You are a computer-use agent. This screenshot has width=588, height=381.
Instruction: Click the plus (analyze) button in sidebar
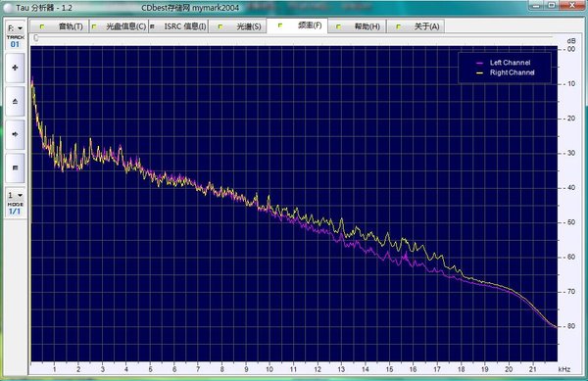tap(15, 68)
